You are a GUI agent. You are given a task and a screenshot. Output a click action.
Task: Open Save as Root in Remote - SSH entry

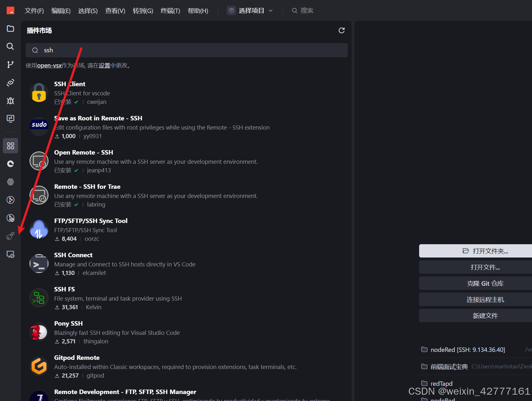(x=187, y=127)
